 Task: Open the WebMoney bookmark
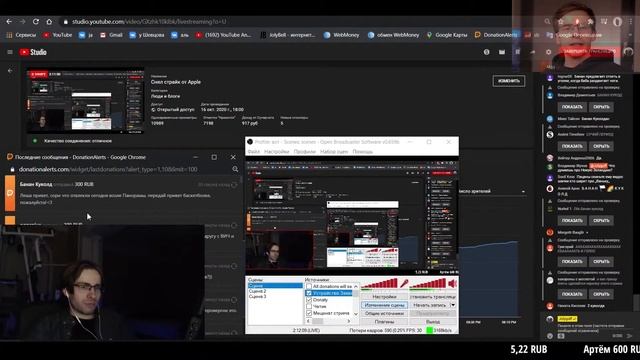click(x=342, y=35)
